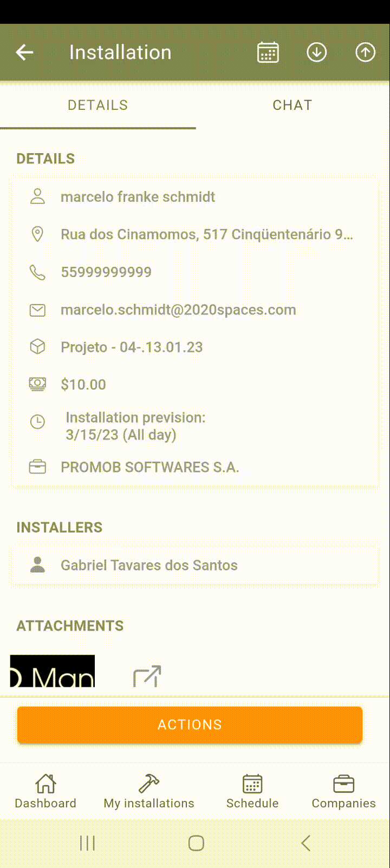Select the DETAILS tab
The height and width of the screenshot is (868, 390).
[x=98, y=105]
